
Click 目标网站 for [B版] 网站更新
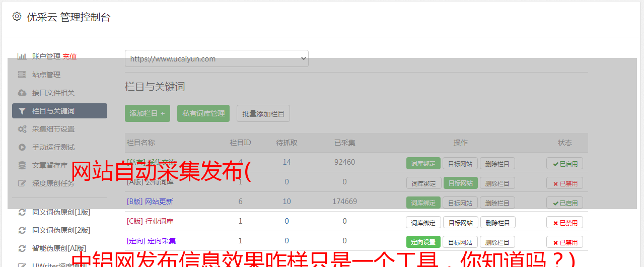461,203
